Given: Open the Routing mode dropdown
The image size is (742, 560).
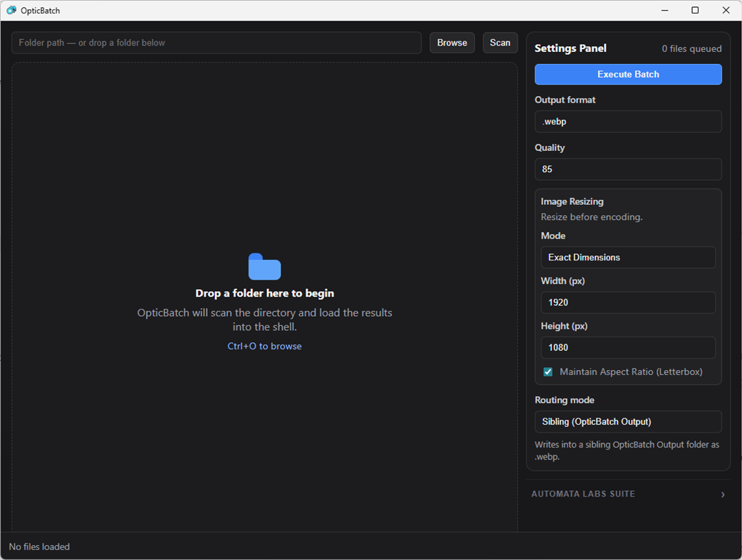Looking at the screenshot, I should pyautogui.click(x=627, y=421).
